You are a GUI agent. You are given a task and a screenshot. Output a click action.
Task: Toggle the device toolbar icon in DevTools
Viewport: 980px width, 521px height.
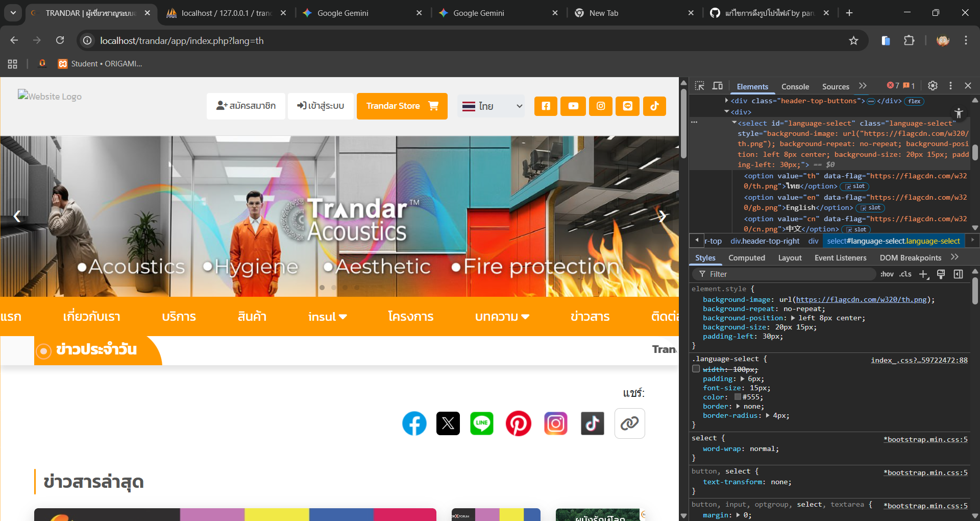pyautogui.click(x=718, y=86)
